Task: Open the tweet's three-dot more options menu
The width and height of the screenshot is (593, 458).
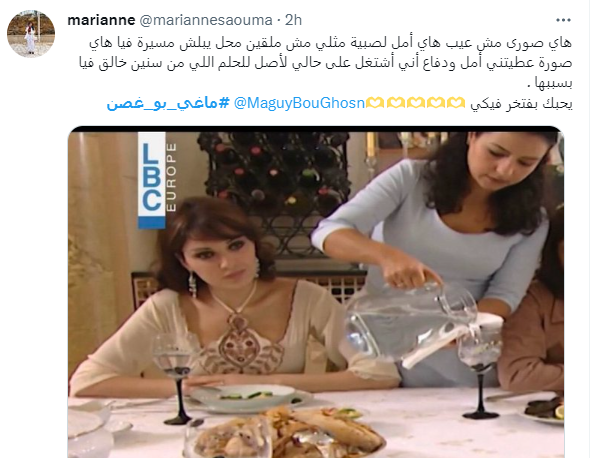Action: click(x=563, y=20)
